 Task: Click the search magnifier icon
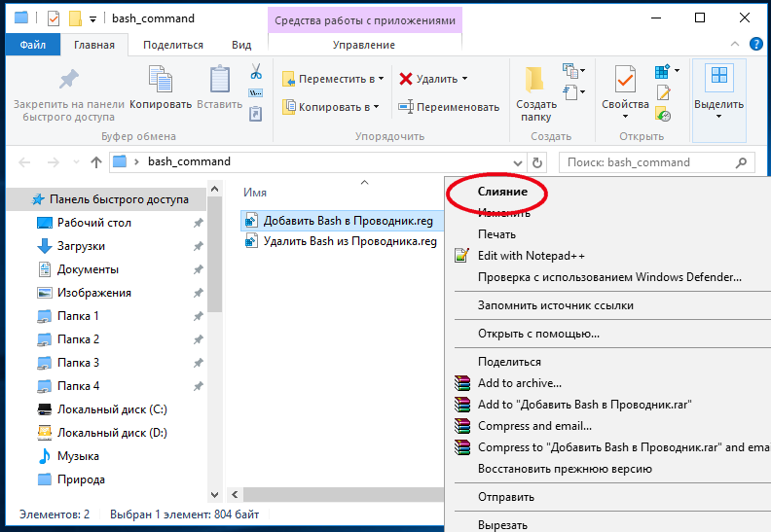(x=741, y=162)
